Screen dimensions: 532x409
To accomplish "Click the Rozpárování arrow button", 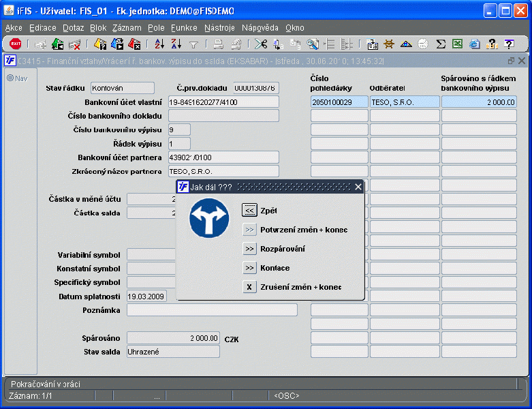I will pos(249,249).
